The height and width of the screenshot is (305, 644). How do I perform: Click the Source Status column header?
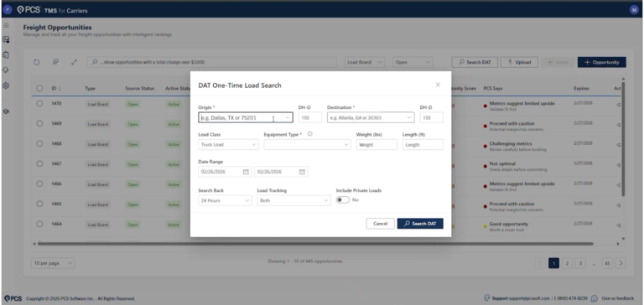[140, 88]
